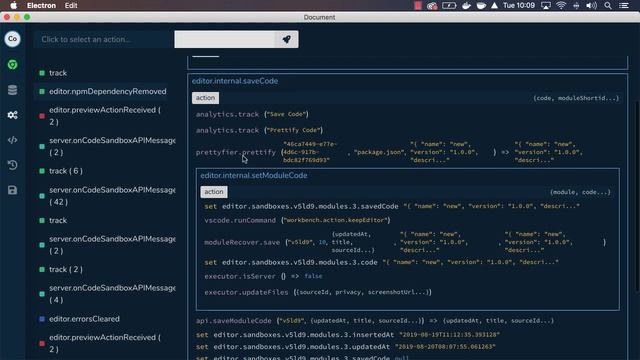This screenshot has width=640, height=360.
Task: Click analytics.track ("Save Code") line
Action: pos(252,114)
